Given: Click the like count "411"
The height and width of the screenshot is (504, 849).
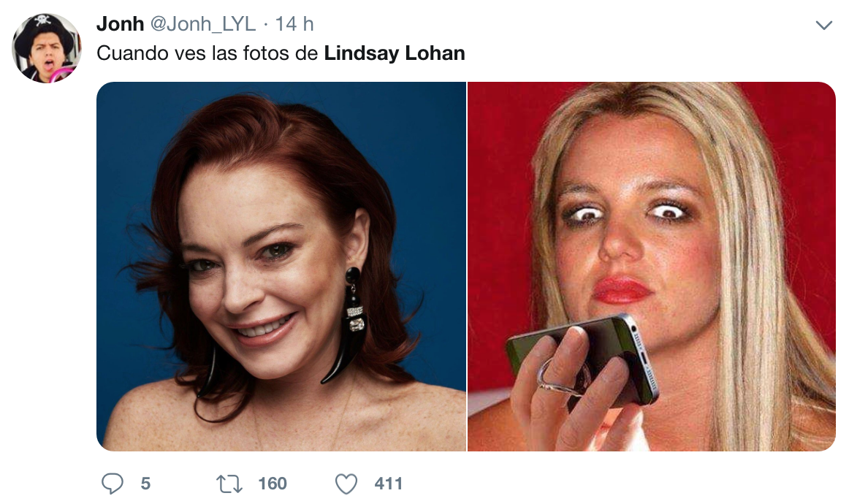Looking at the screenshot, I should click(388, 484).
